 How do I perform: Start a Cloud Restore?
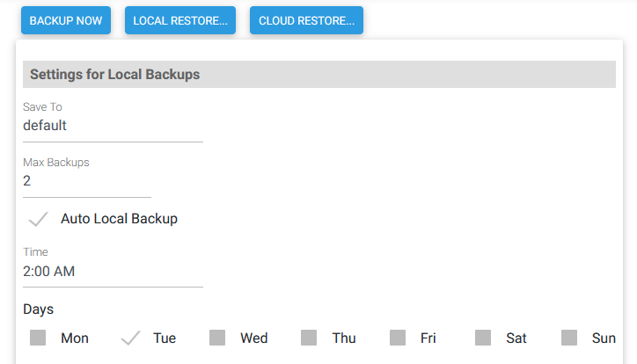(306, 20)
